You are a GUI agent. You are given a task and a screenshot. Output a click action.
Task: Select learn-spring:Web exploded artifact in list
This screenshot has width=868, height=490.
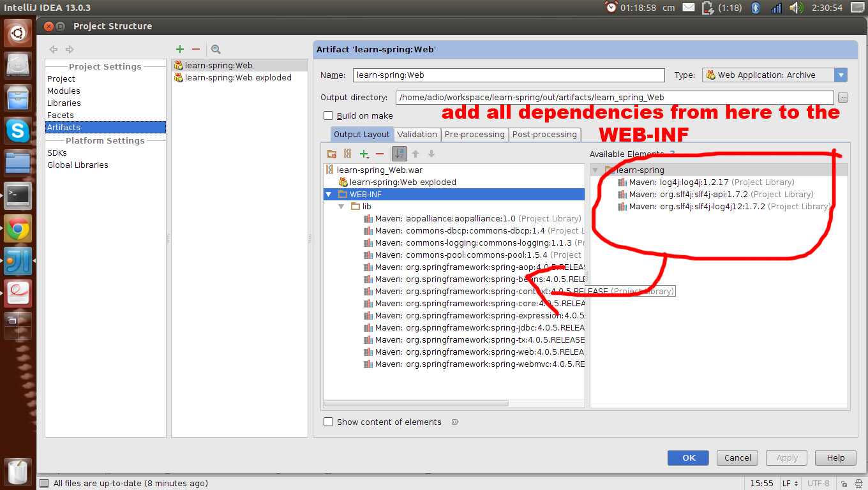tap(239, 77)
